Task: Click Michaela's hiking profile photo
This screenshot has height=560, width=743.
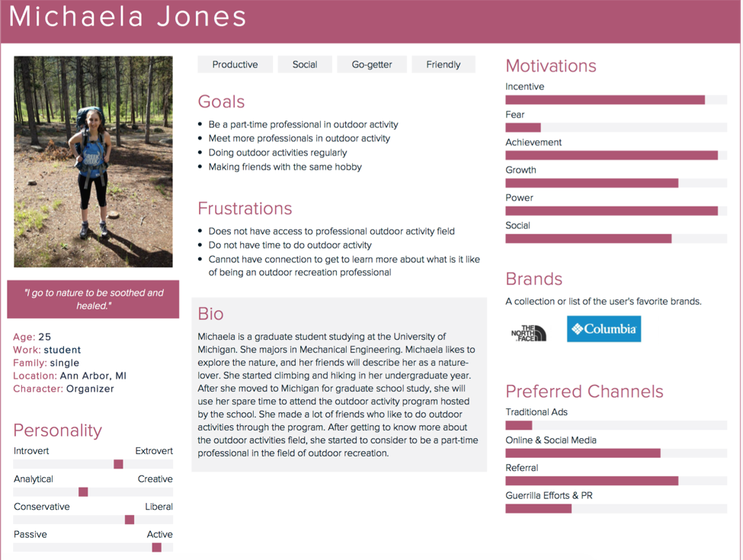Action: point(93,162)
